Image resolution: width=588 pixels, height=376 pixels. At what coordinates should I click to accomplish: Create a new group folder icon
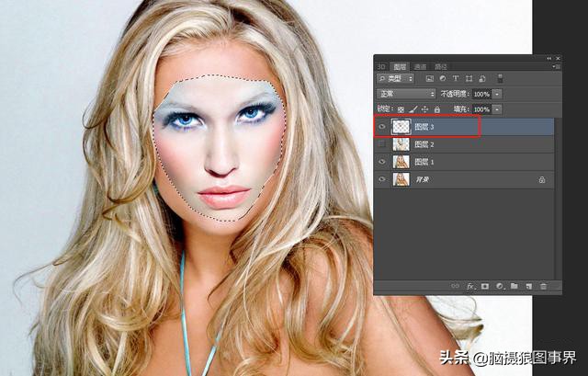(514, 286)
